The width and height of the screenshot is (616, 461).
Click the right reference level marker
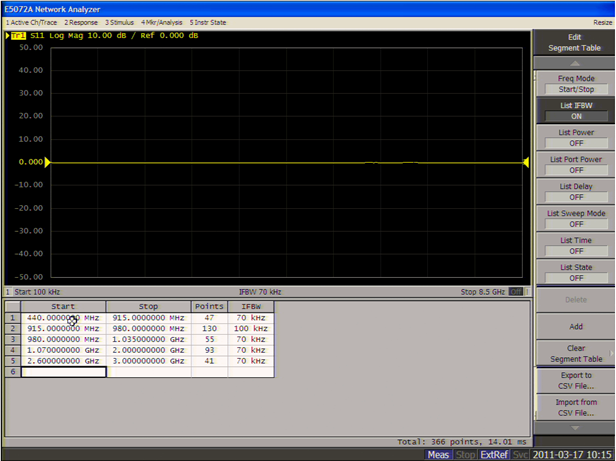pyautogui.click(x=526, y=162)
